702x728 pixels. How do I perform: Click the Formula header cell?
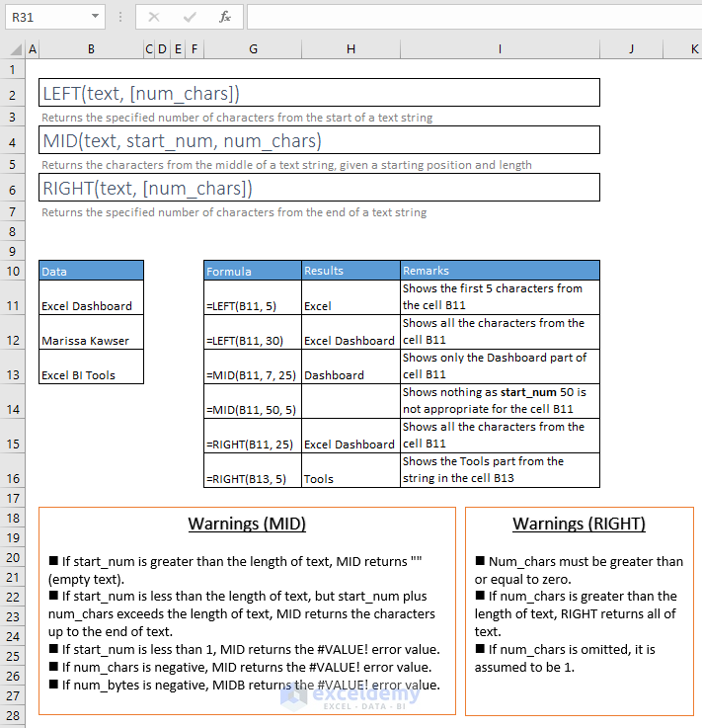[x=253, y=271]
